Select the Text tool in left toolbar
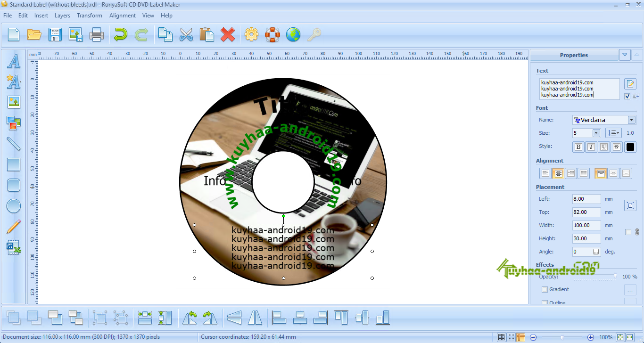Screen dimensions: 644x343 tap(14, 61)
